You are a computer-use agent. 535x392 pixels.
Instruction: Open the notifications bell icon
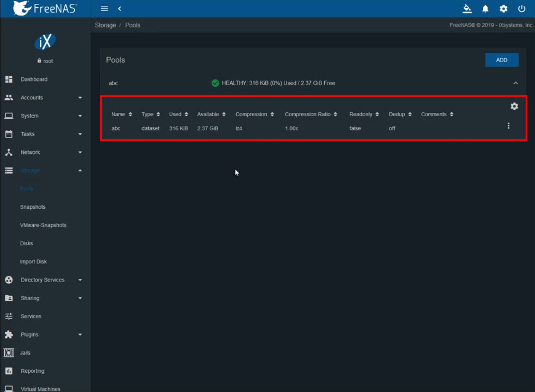coord(485,9)
